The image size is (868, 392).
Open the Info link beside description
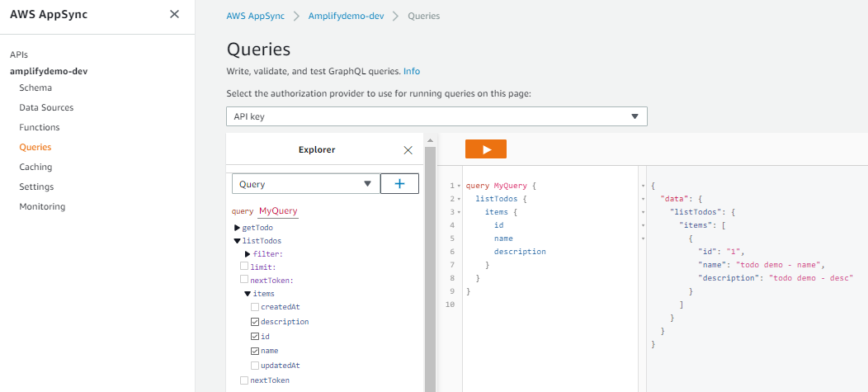tap(411, 72)
